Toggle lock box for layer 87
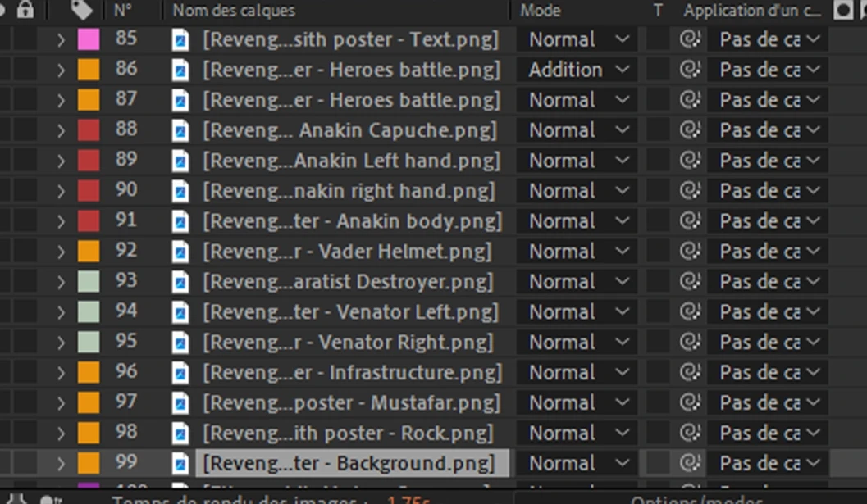This screenshot has height=504, width=867. pyautogui.click(x=25, y=100)
